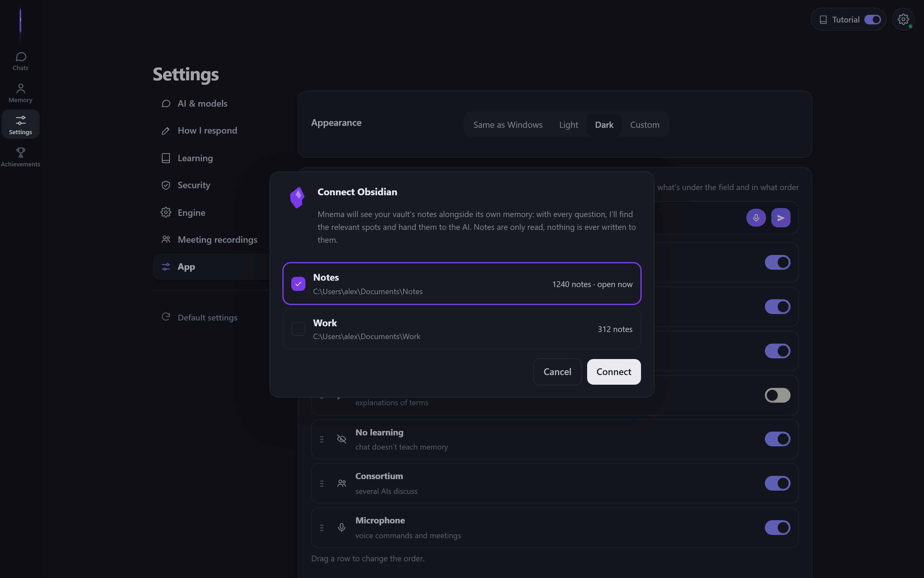
Task: Open Meeting recordings settings category
Action: [x=211, y=240]
